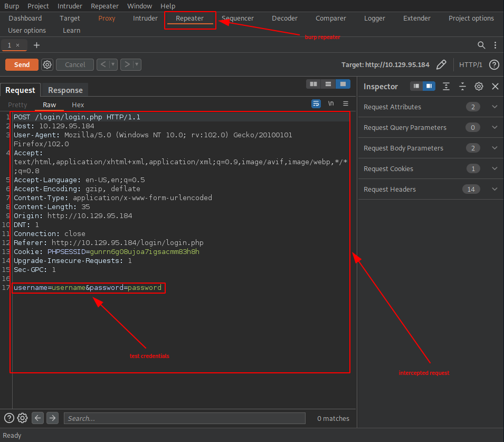The height and width of the screenshot is (442, 504).
Task: Click the search bar settings gear icon
Action: [22, 418]
